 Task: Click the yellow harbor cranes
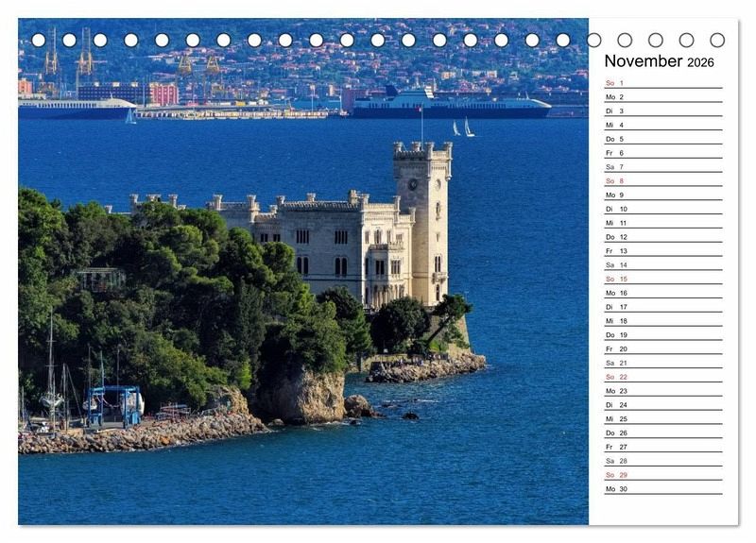click(197, 68)
